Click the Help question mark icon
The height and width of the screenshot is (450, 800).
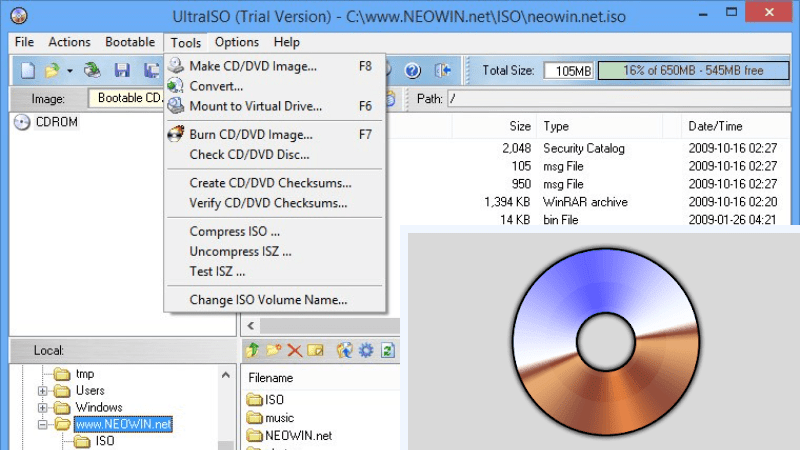point(412,70)
